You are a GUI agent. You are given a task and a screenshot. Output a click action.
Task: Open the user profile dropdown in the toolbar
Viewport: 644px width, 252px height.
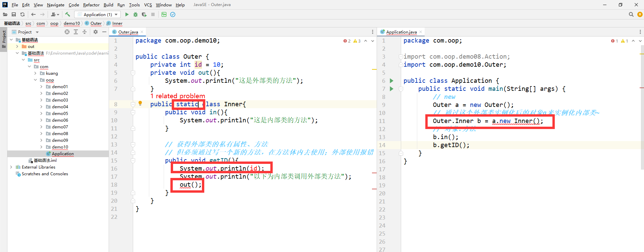pyautogui.click(x=55, y=14)
